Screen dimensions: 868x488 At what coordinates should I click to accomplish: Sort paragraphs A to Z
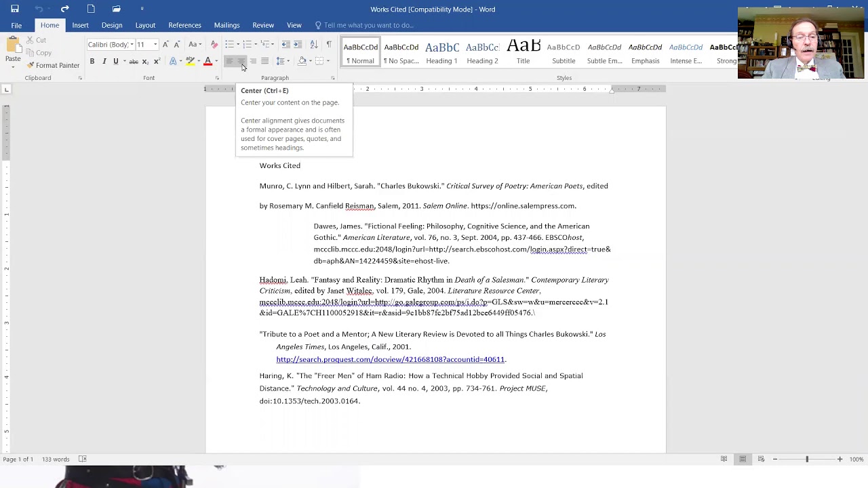(313, 44)
